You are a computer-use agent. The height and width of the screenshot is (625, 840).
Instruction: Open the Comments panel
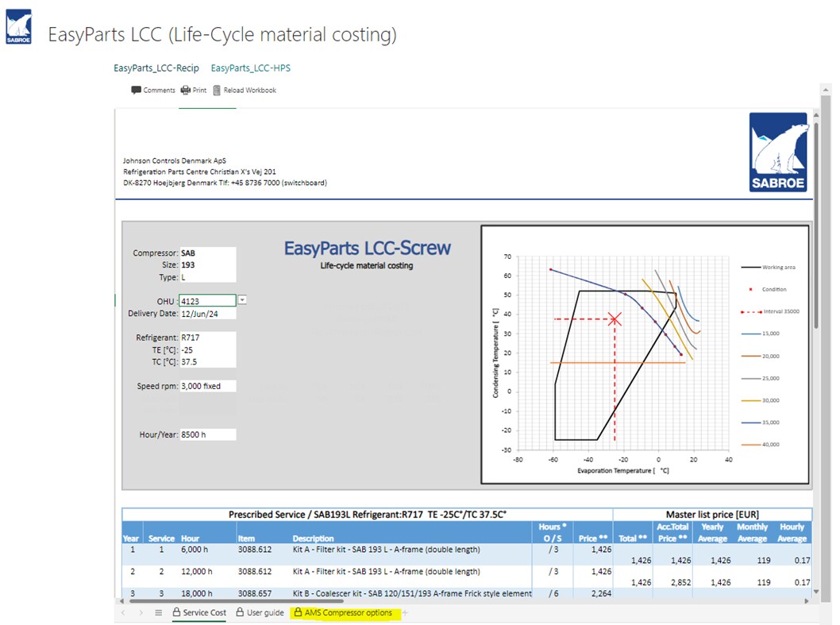click(152, 90)
